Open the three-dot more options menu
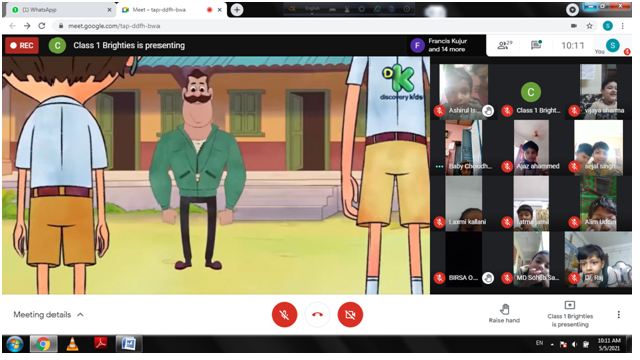640x360 pixels. (x=619, y=314)
